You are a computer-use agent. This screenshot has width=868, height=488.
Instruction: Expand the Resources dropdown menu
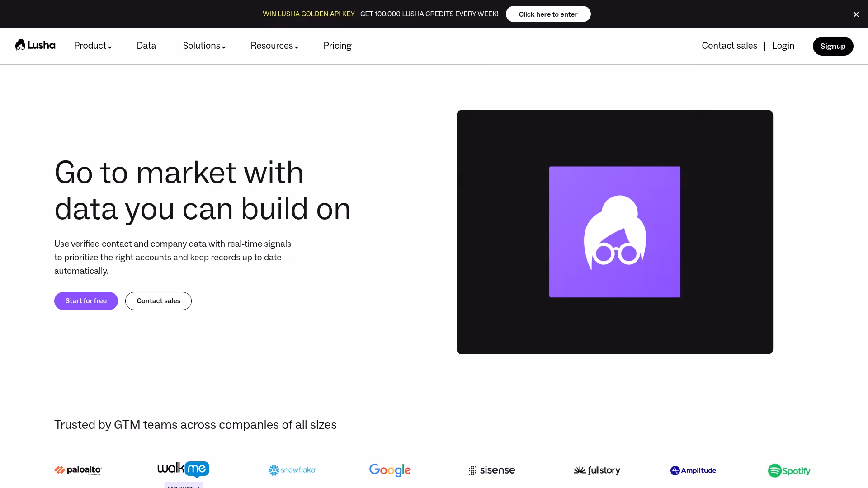click(x=274, y=46)
